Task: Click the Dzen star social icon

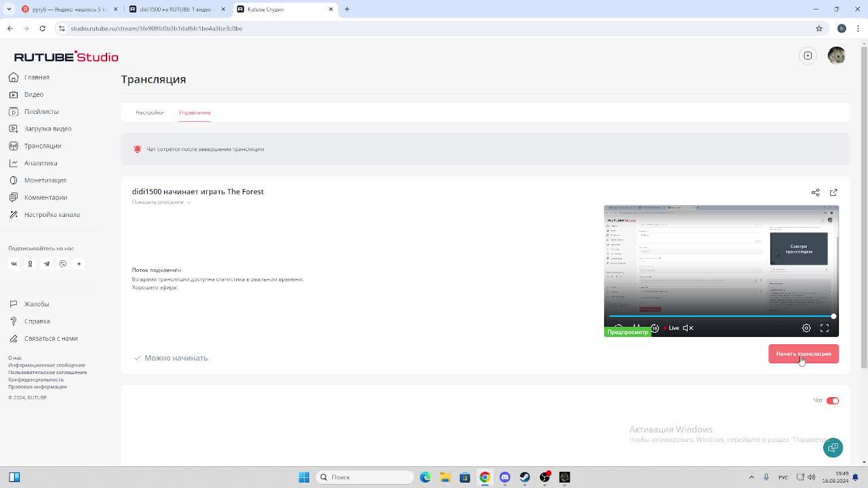Action: [79, 264]
